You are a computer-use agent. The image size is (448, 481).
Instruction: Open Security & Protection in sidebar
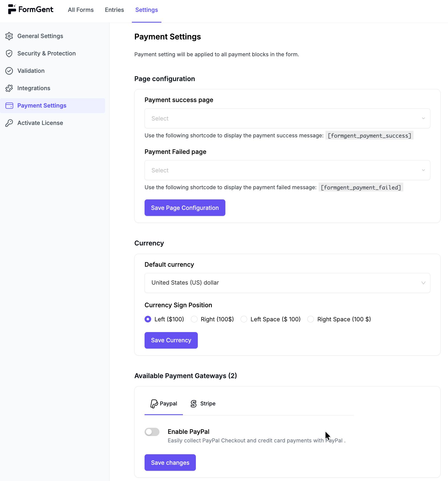pyautogui.click(x=52, y=54)
